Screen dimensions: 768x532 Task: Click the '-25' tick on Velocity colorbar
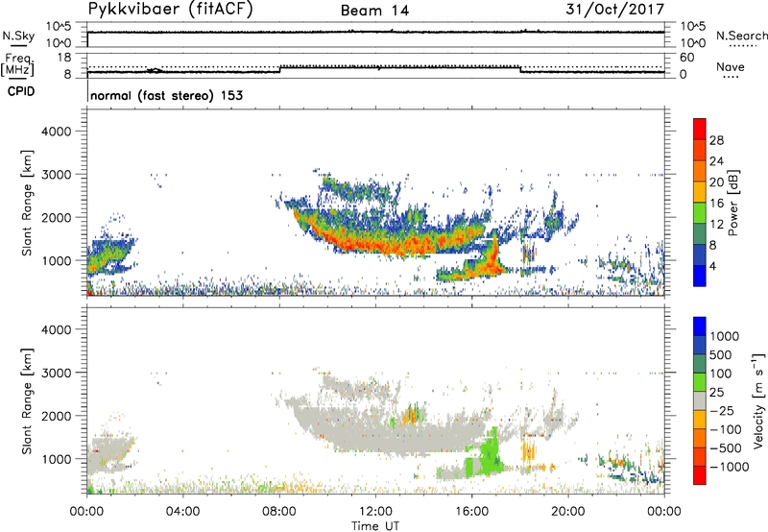click(722, 410)
